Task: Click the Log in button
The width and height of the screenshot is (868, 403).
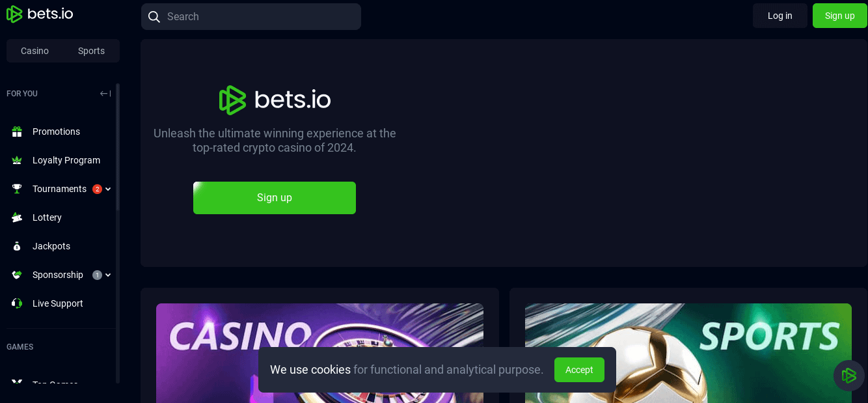Action: point(780,16)
